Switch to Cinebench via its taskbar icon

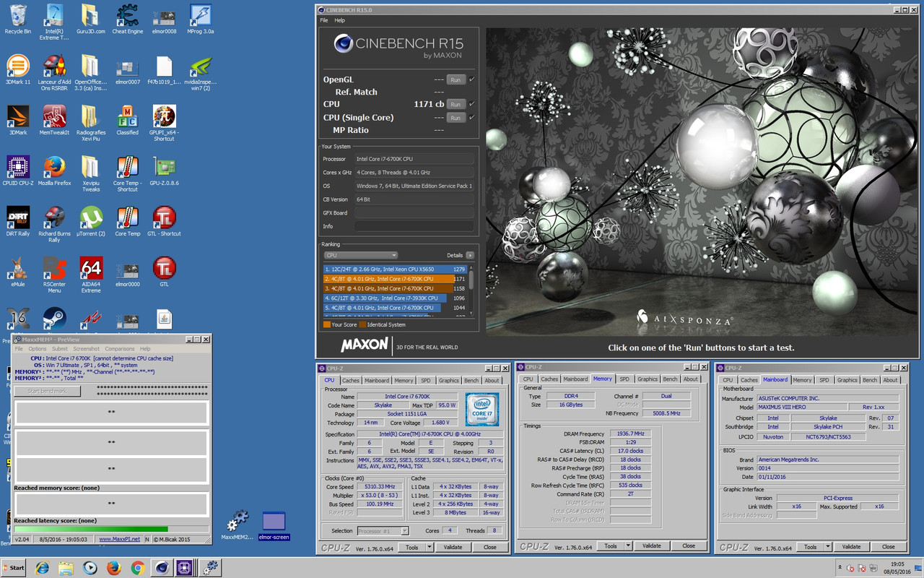[x=162, y=568]
